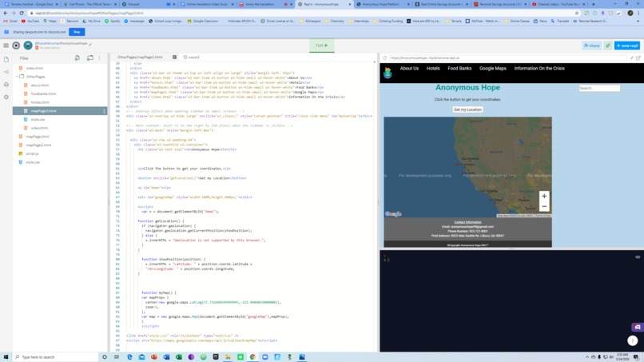Viewport: 644px width, 362px height.
Task: Refresh the repl web preview
Action: (x=385, y=58)
